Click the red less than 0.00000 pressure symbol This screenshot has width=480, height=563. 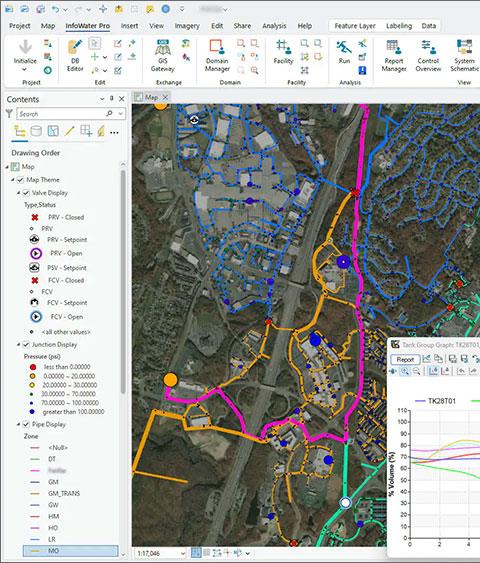[x=33, y=367]
